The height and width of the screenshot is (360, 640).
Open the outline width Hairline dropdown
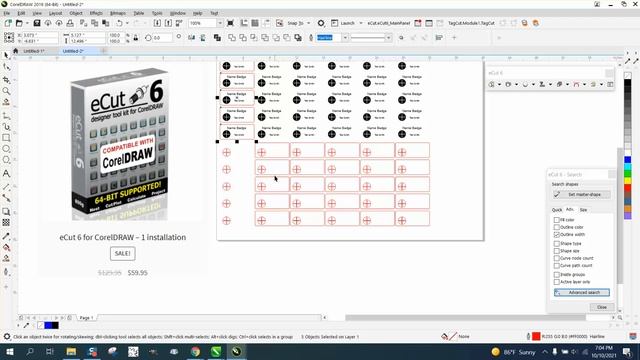(x=345, y=38)
